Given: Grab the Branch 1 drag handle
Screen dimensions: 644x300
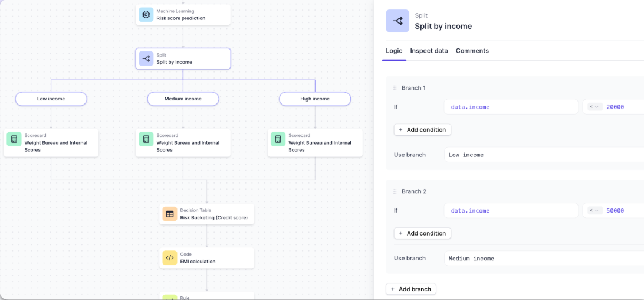Looking at the screenshot, I should [x=395, y=88].
